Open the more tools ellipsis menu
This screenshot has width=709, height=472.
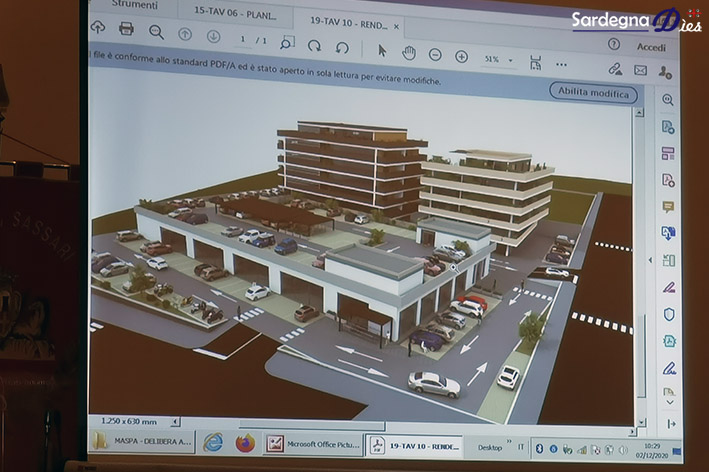[562, 65]
